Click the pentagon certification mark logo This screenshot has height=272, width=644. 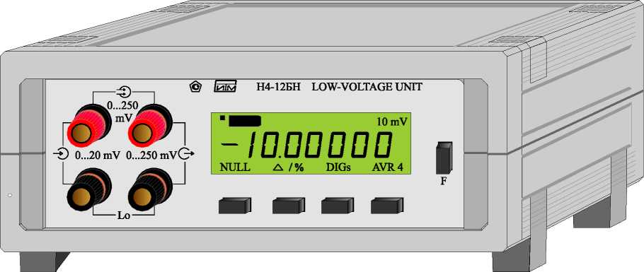[x=195, y=88]
